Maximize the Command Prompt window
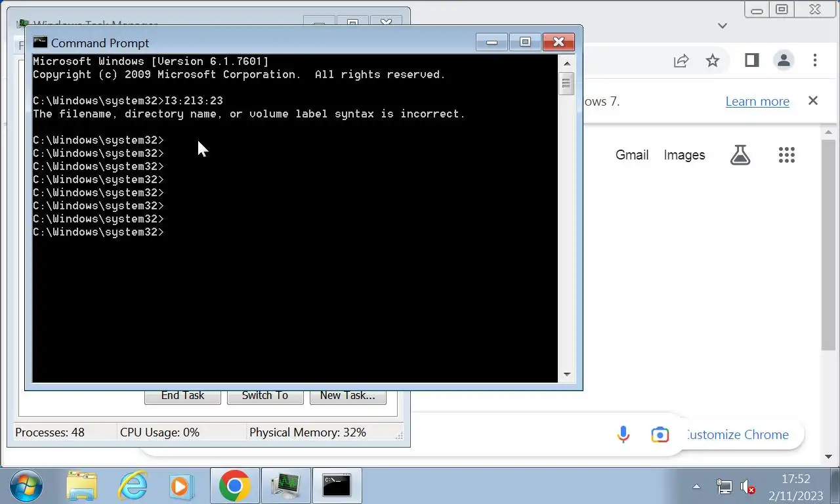 (525, 43)
